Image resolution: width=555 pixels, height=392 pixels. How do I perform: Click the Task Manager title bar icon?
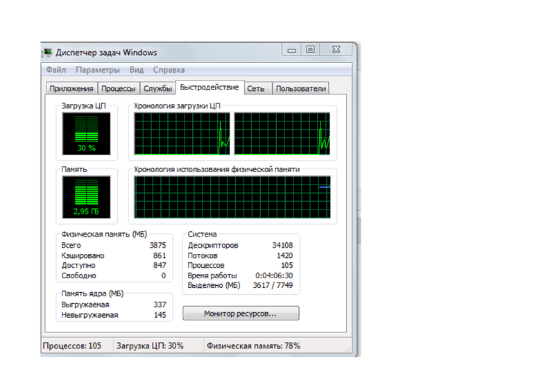tap(47, 52)
